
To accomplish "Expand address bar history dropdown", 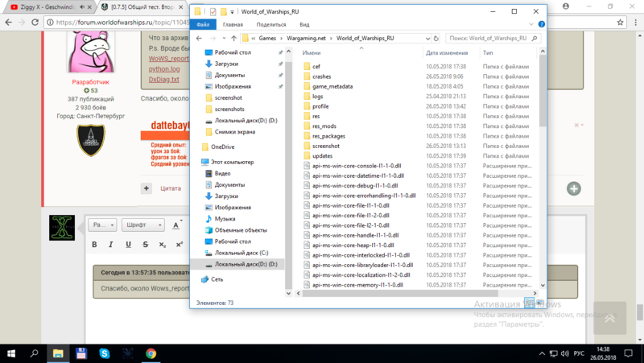I will pyautogui.click(x=427, y=38).
